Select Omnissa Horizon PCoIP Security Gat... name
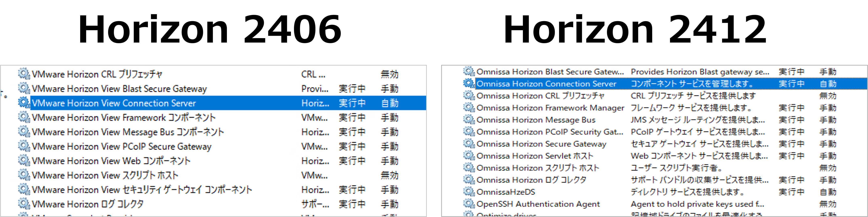 coord(550,132)
